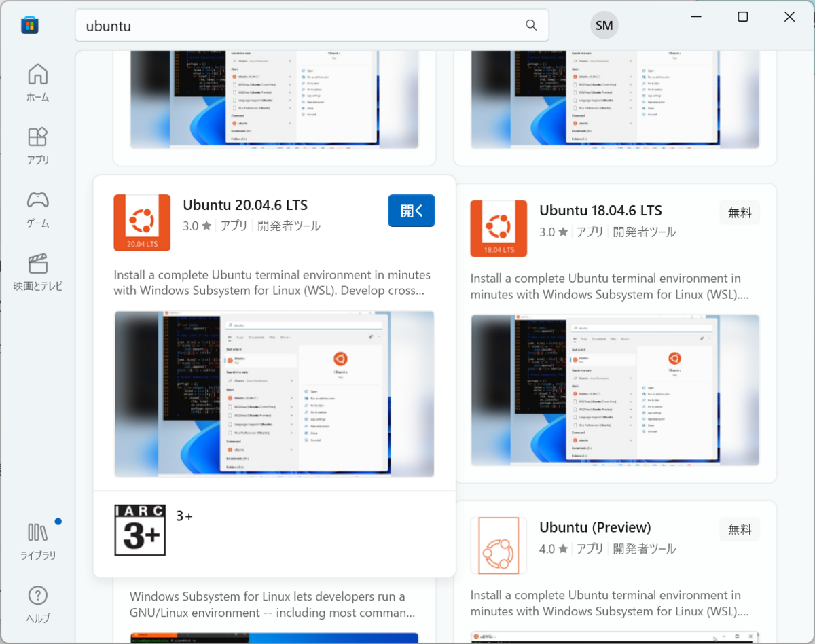Viewport: 815px width, 644px height.
Task: Open (開く) Ubuntu 20.04.6 LTS
Action: click(x=412, y=211)
